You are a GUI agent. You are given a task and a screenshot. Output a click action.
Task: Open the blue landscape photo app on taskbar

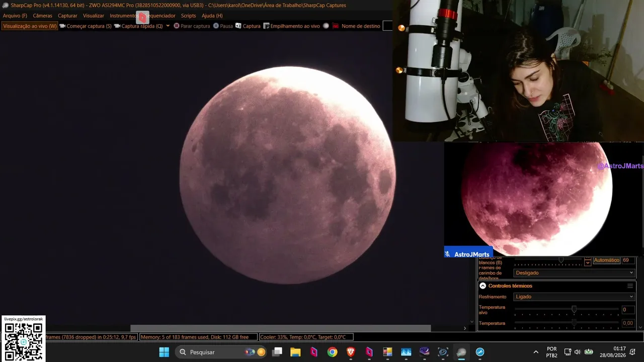coord(406,352)
